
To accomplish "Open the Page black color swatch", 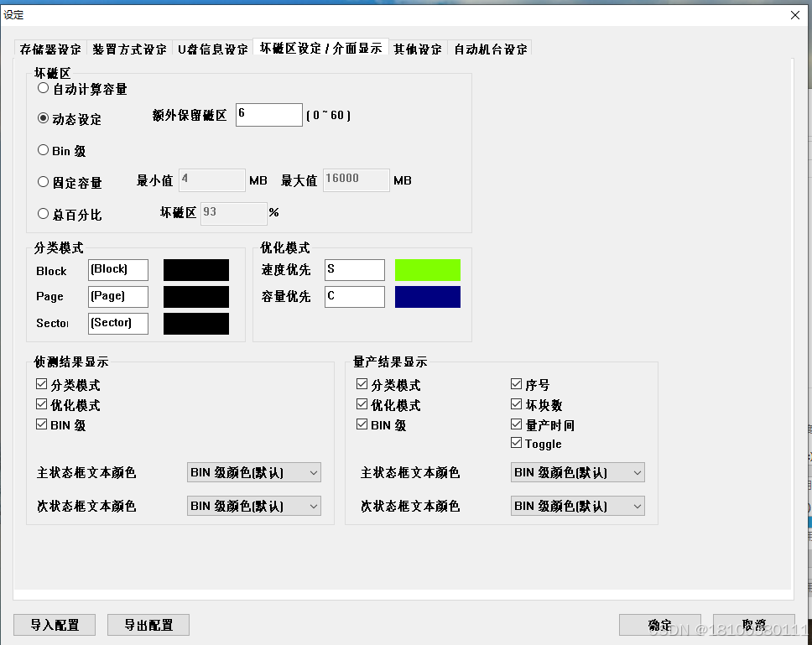I will pos(196,297).
